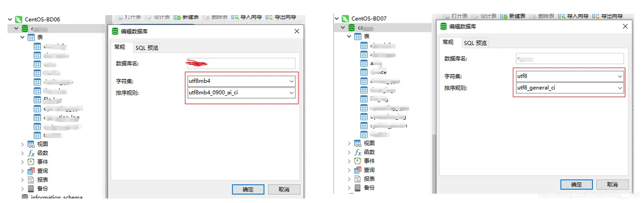Click 数据库名 field in the CentOS-BD07 dialog

(569, 58)
